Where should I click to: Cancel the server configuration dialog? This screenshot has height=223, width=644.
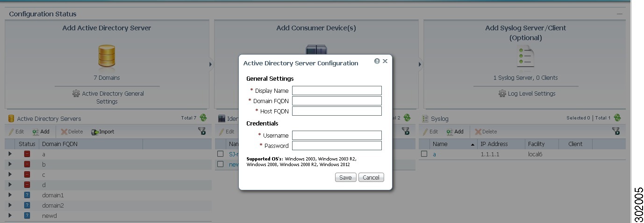(371, 177)
